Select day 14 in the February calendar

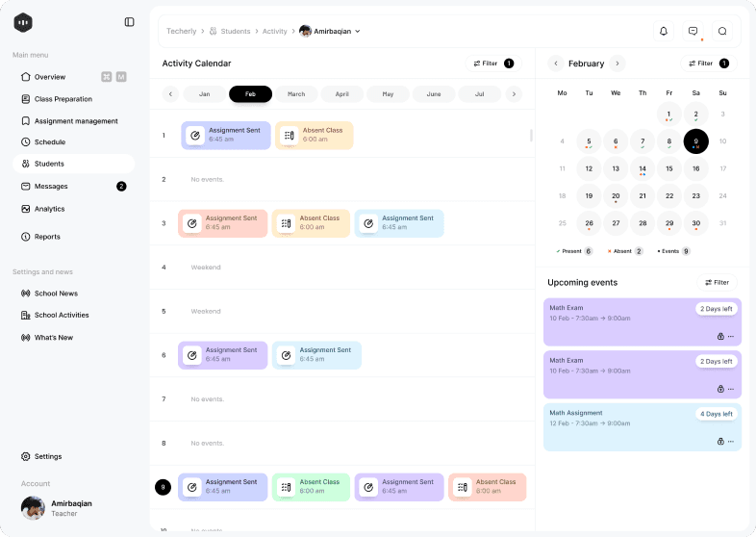643,168
